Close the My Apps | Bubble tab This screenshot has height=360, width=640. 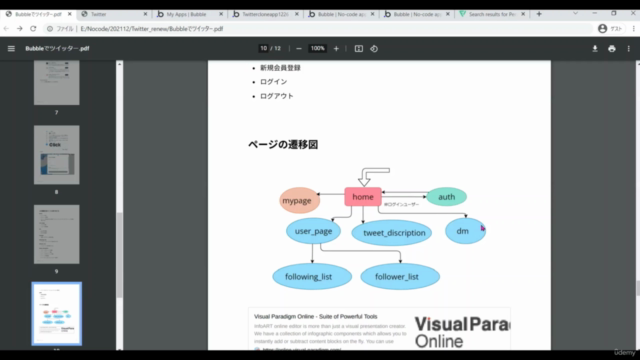(x=221, y=14)
